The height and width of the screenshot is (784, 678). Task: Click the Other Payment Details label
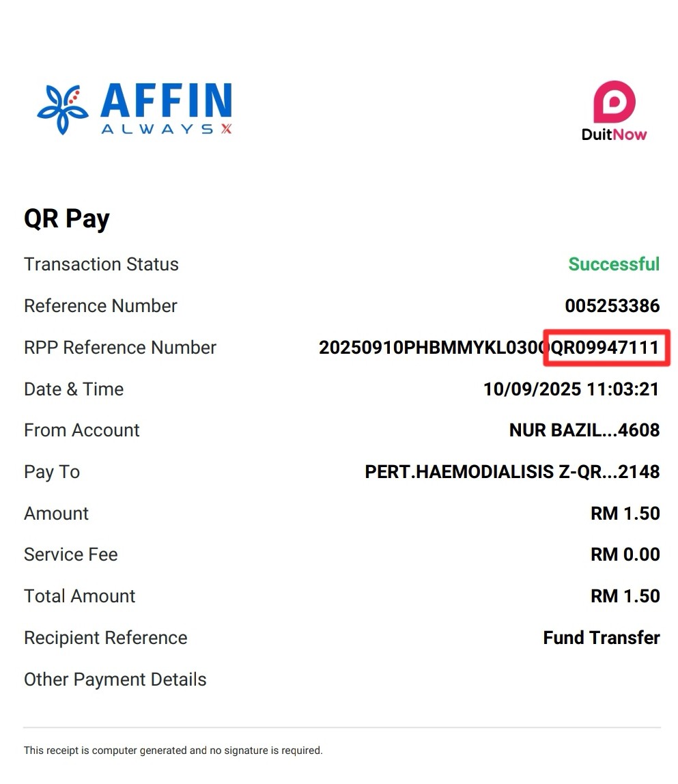pos(115,680)
